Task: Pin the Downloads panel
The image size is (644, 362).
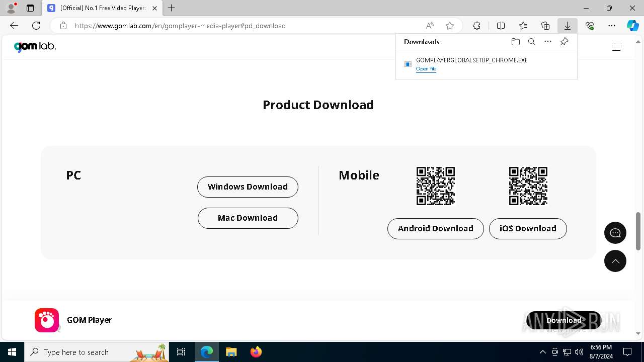Action: pyautogui.click(x=564, y=42)
